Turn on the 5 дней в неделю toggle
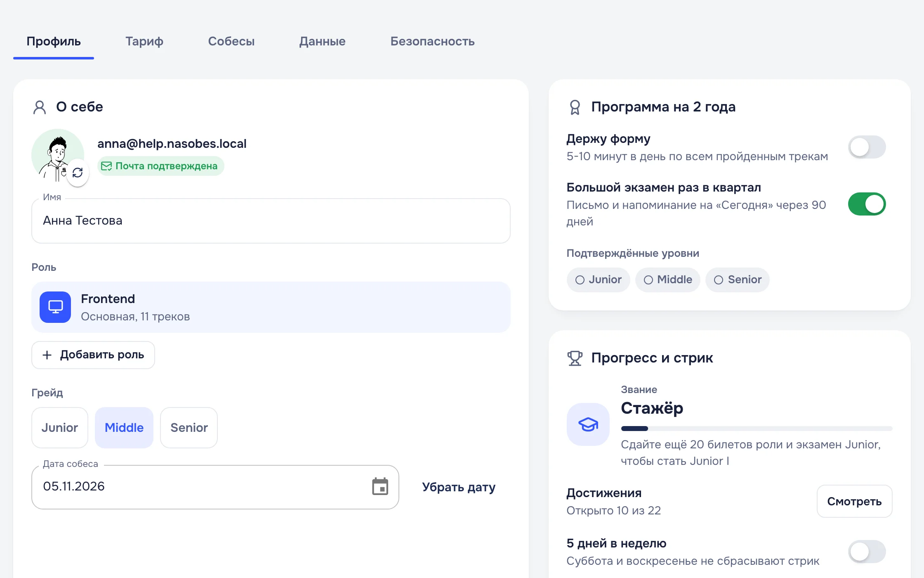Viewport: 924px width, 578px height. pyautogui.click(x=867, y=552)
